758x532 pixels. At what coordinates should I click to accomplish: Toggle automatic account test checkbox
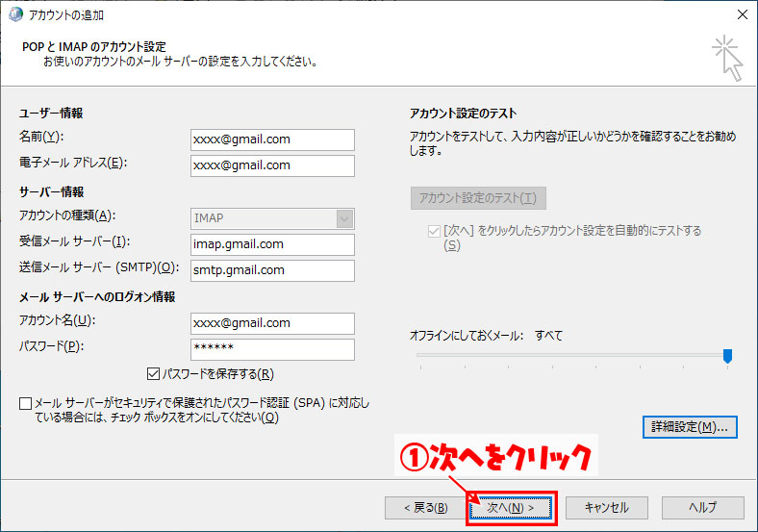(434, 231)
